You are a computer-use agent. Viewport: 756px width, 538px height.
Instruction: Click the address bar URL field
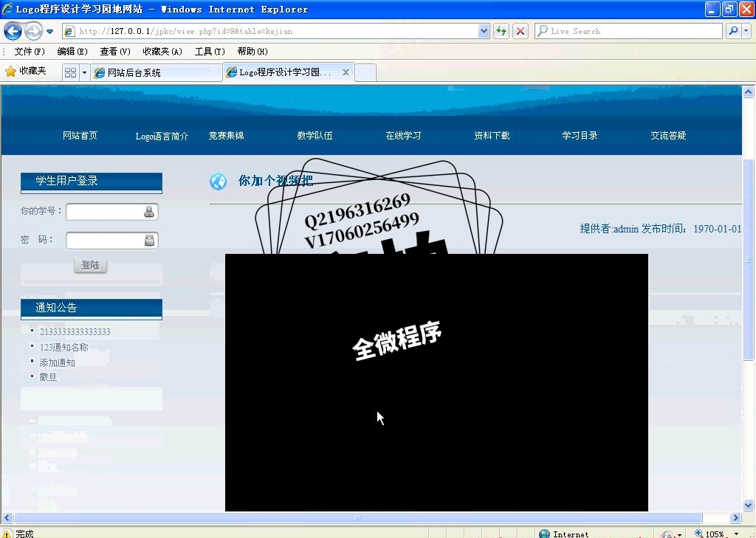coord(276,31)
